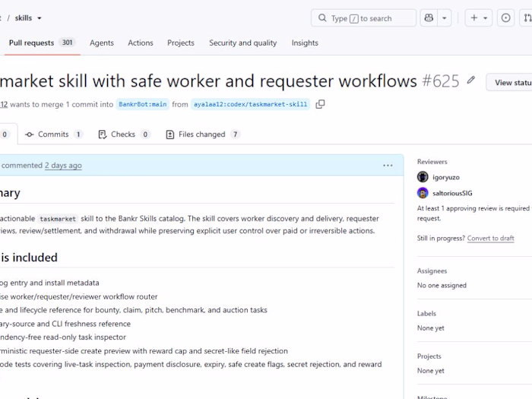Open the Files changed tab
Image resolution: width=532 pixels, height=399 pixels.
point(203,135)
